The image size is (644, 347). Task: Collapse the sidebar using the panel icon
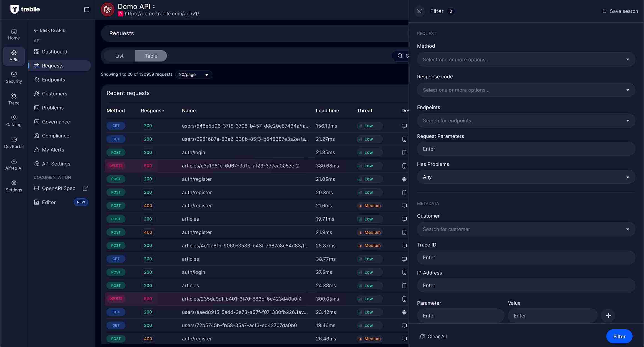[x=87, y=9]
